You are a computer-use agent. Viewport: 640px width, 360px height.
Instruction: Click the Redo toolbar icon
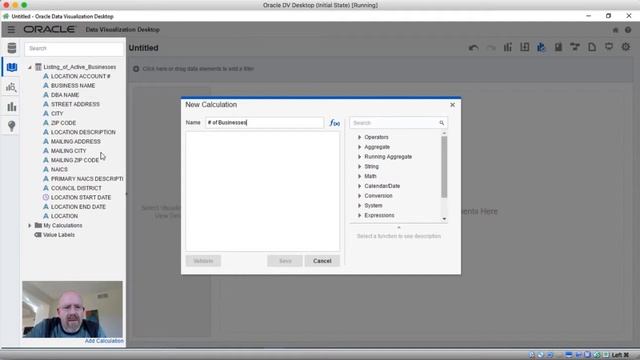(491, 48)
